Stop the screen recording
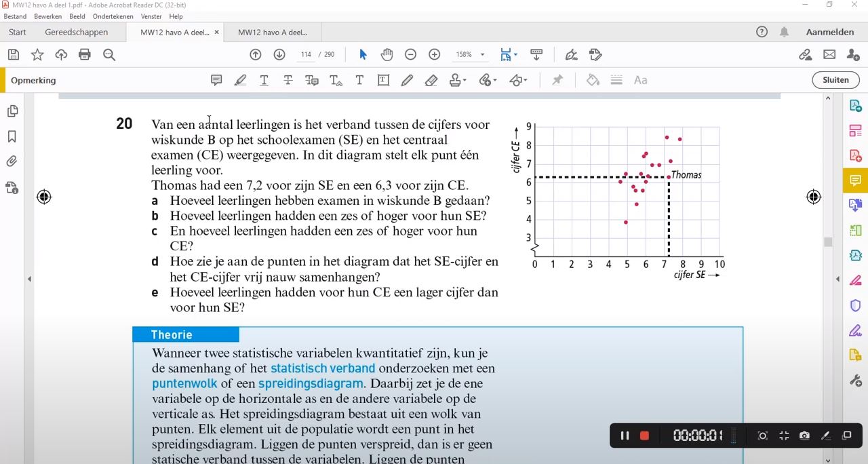Image resolution: width=868 pixels, height=464 pixels. click(x=644, y=436)
